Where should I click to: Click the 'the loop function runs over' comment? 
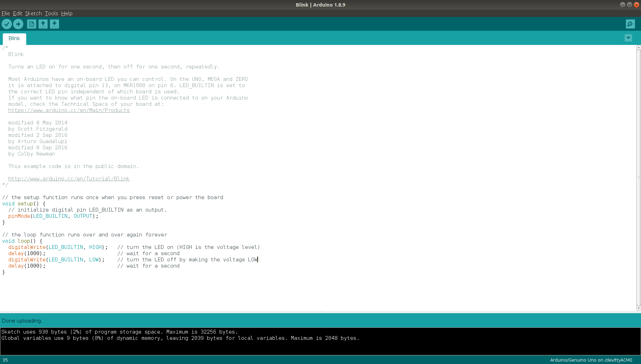(85, 235)
